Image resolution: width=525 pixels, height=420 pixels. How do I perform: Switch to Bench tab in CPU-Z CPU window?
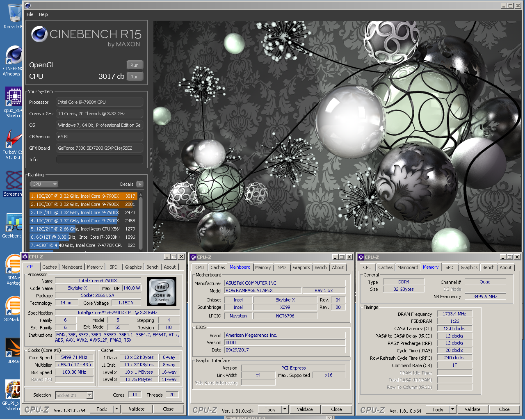(x=153, y=267)
